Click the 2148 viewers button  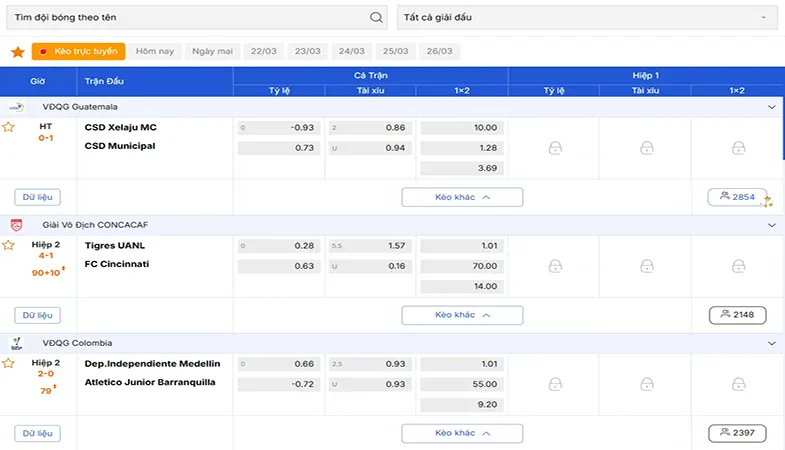click(x=737, y=315)
